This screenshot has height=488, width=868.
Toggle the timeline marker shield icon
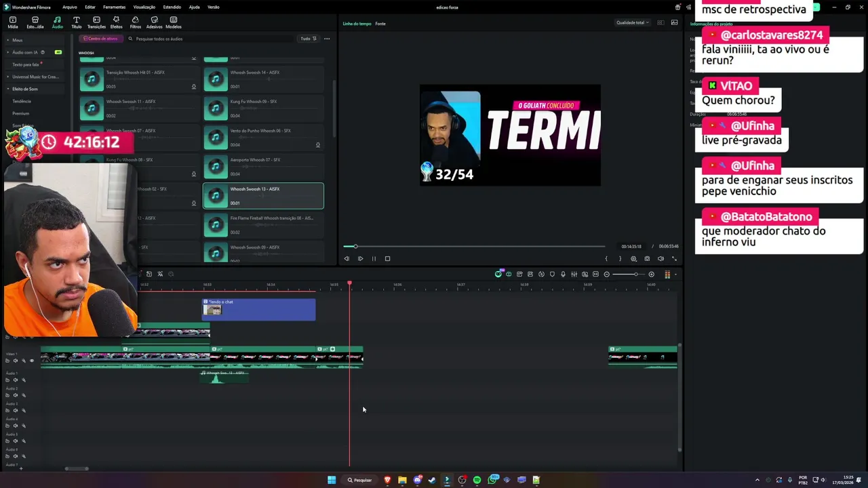click(552, 274)
